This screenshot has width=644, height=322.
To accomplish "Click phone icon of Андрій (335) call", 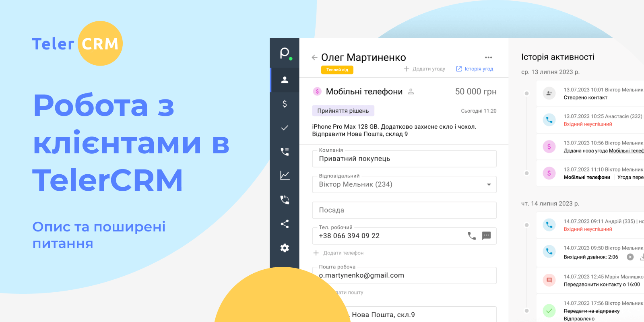I will (x=549, y=225).
